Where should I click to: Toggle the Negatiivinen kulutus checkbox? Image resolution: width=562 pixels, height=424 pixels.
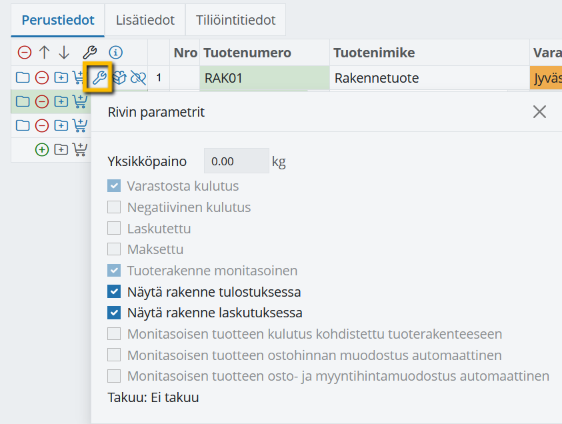(114, 207)
